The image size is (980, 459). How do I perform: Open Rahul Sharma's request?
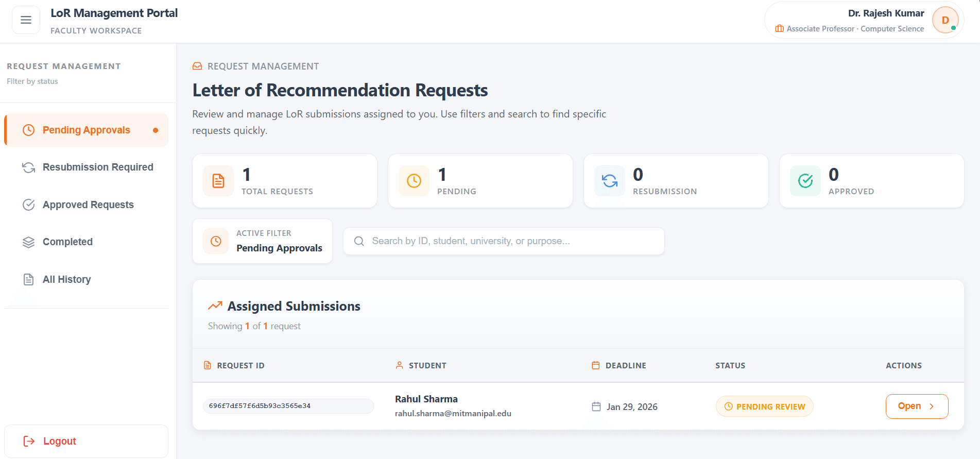click(x=916, y=406)
